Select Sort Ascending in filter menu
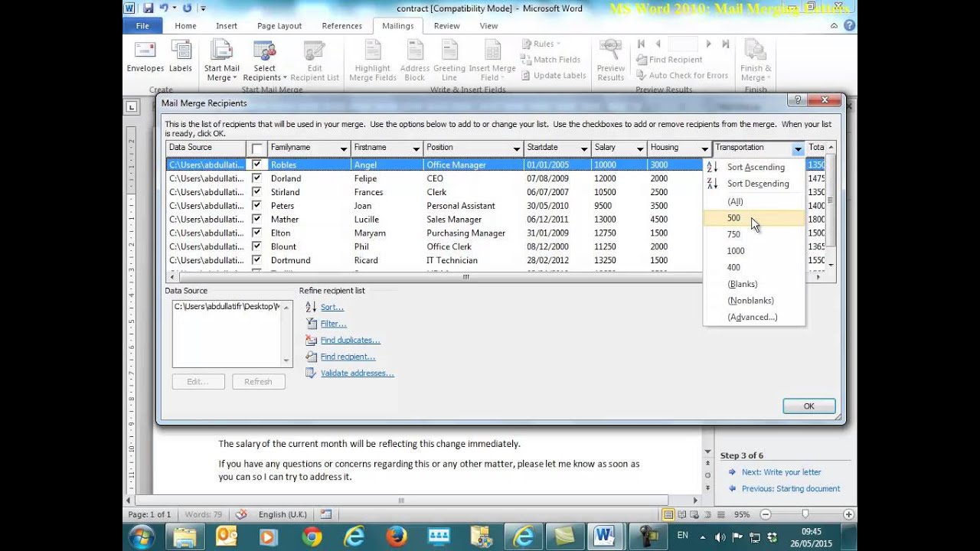Viewport: 980px width, 551px height. point(754,167)
